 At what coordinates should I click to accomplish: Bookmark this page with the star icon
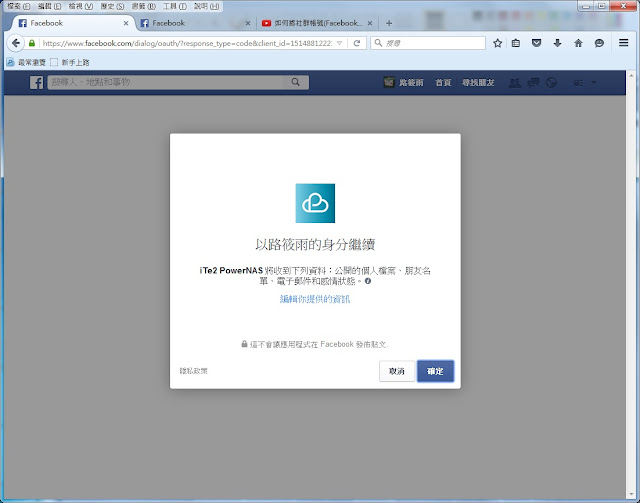497,43
